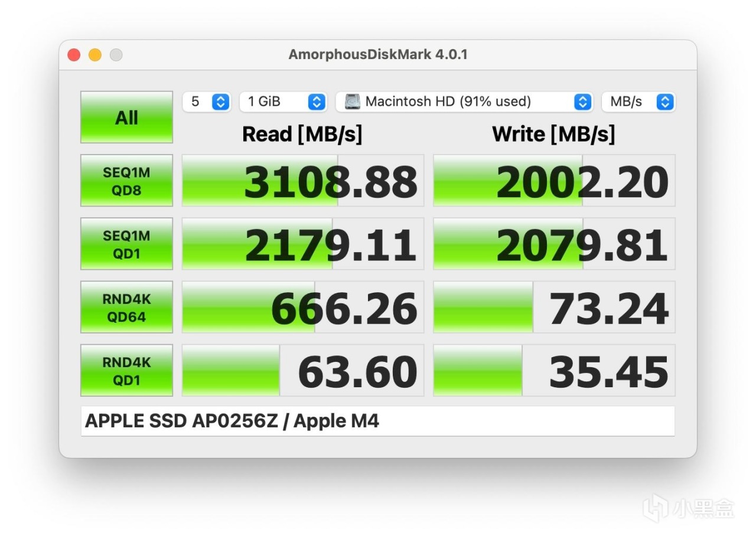
Task: Select the RND4K QD64 write value 73.24
Action: tap(554, 307)
